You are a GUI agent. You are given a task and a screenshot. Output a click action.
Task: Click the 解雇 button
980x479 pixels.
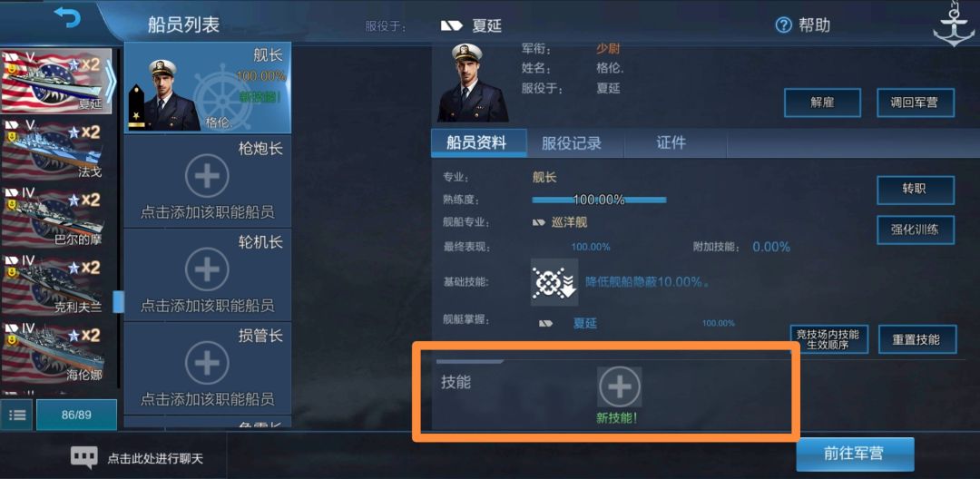[822, 103]
